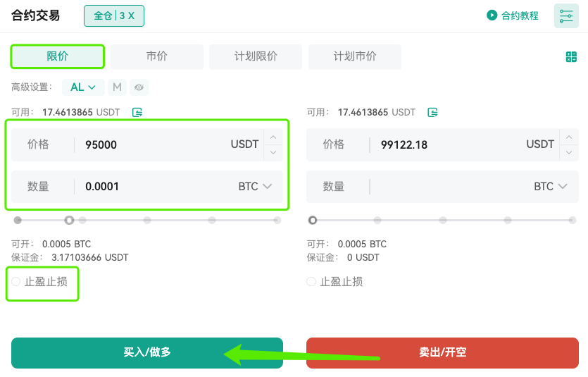Switch to the 市价 tab

157,56
